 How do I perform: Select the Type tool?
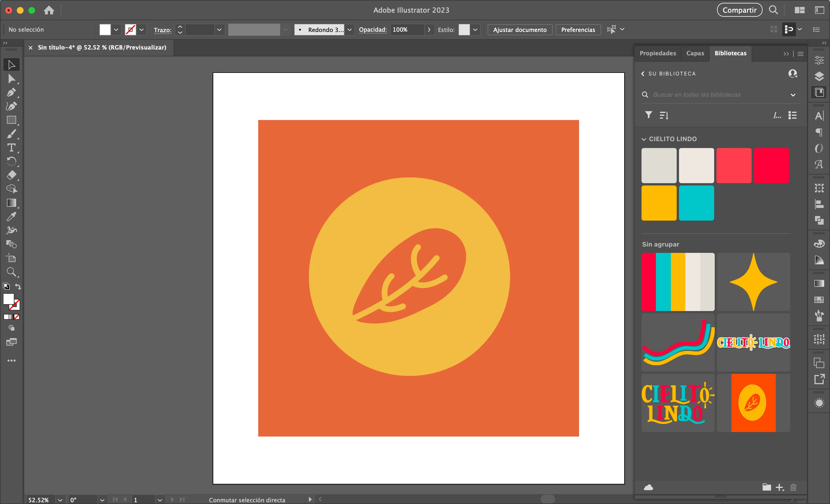click(x=11, y=147)
